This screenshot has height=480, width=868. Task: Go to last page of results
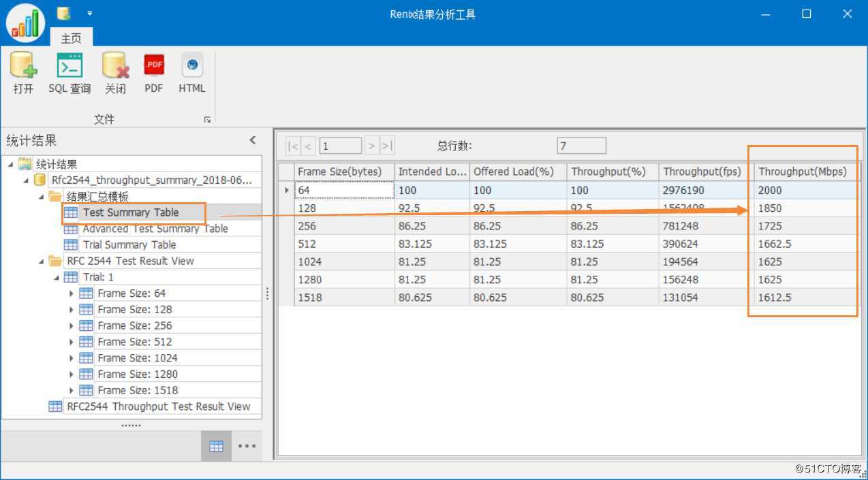click(387, 146)
